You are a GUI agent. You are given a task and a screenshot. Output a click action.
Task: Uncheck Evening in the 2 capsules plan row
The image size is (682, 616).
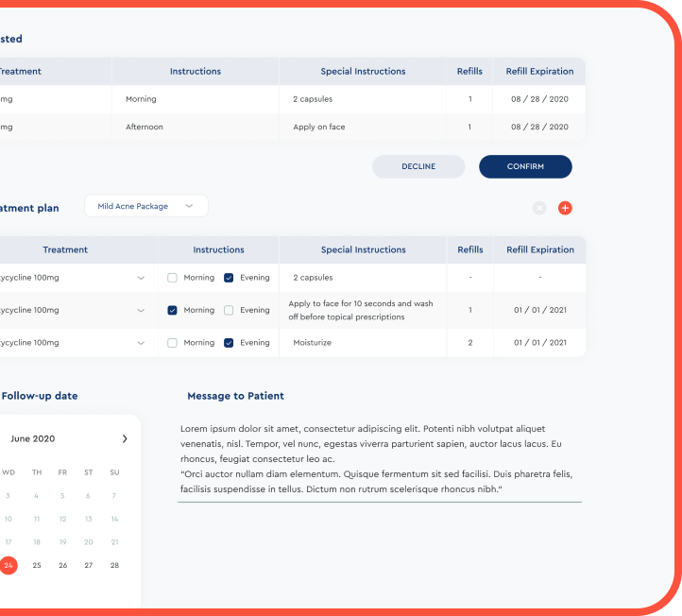coord(229,278)
